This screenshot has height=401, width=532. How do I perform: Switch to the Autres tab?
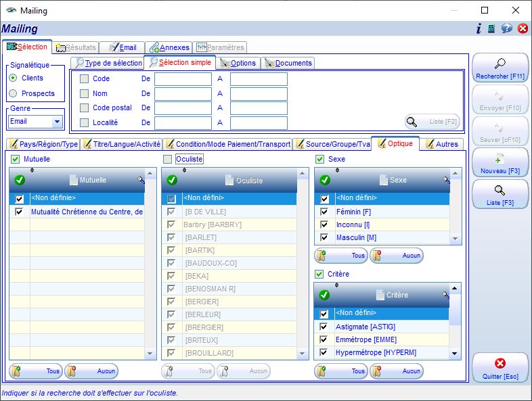tap(442, 144)
